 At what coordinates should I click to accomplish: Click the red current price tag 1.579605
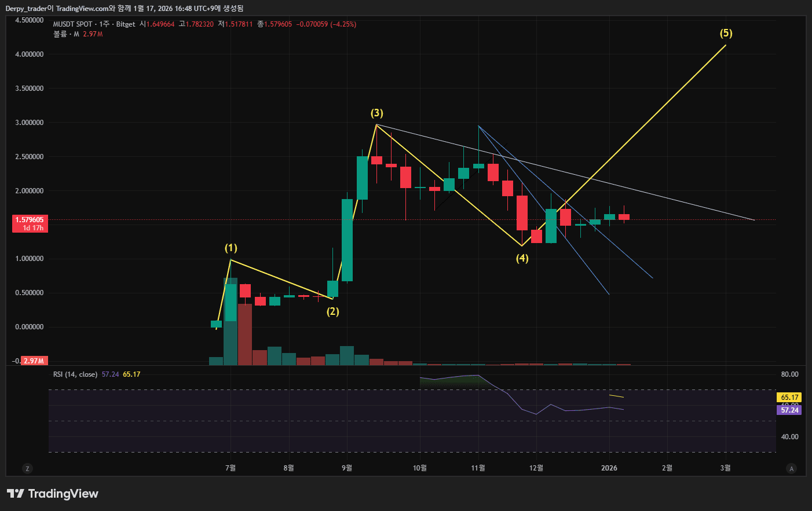tap(30, 223)
